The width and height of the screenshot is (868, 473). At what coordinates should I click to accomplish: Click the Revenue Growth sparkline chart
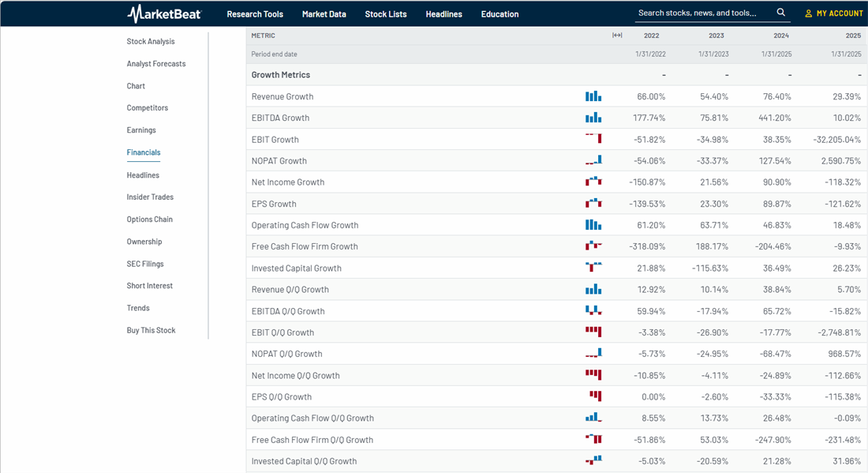click(x=593, y=96)
